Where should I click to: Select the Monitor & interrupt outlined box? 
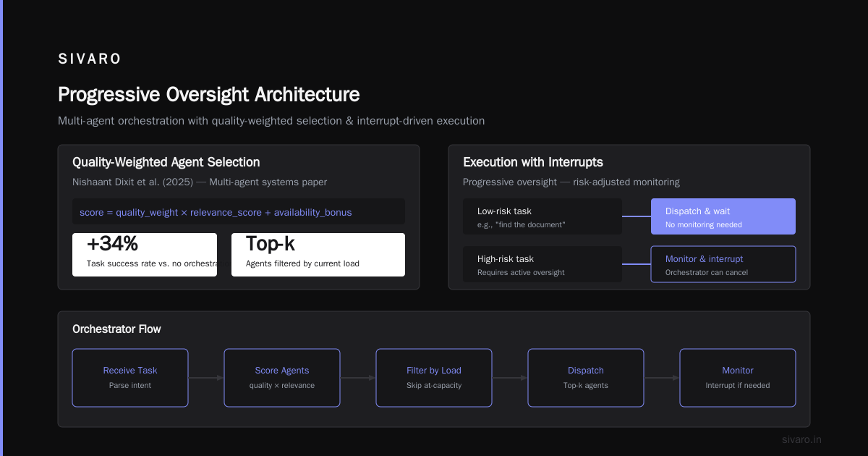click(x=723, y=264)
